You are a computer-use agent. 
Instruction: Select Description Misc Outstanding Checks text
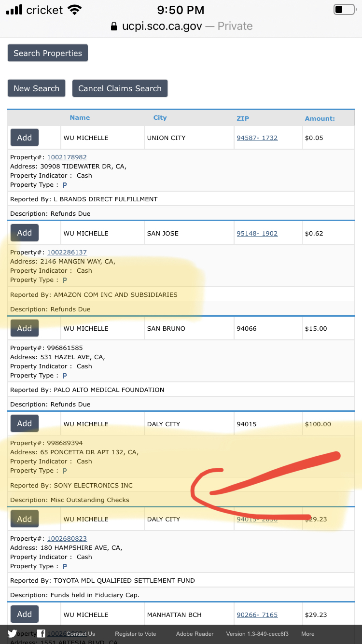70,500
